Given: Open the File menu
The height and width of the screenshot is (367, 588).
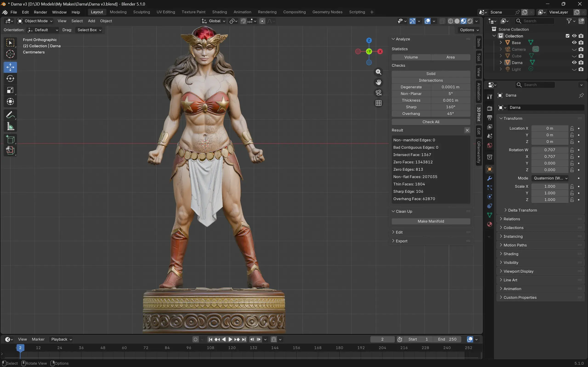Looking at the screenshot, I should (x=14, y=12).
